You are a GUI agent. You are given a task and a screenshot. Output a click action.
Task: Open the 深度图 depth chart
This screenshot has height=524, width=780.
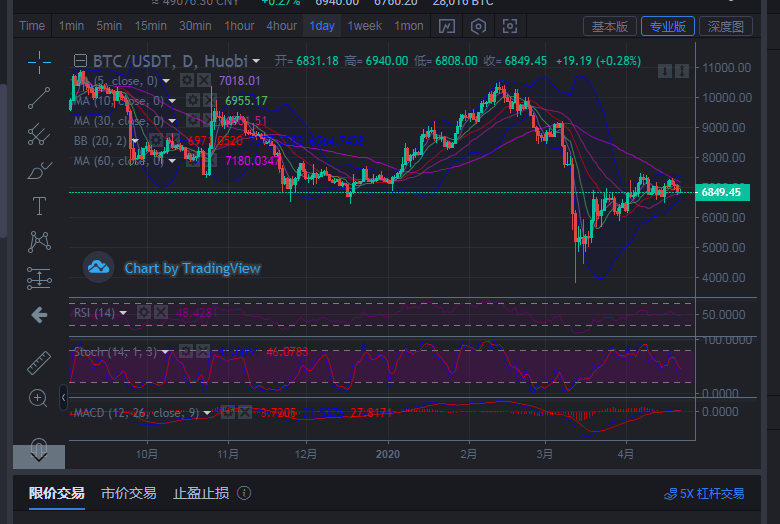coord(726,26)
